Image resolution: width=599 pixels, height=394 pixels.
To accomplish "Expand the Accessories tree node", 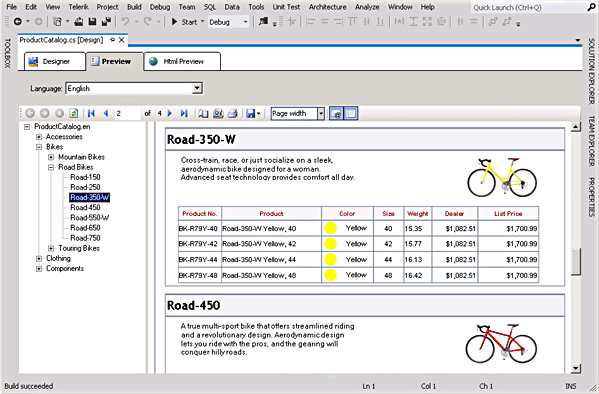I will 39,137.
